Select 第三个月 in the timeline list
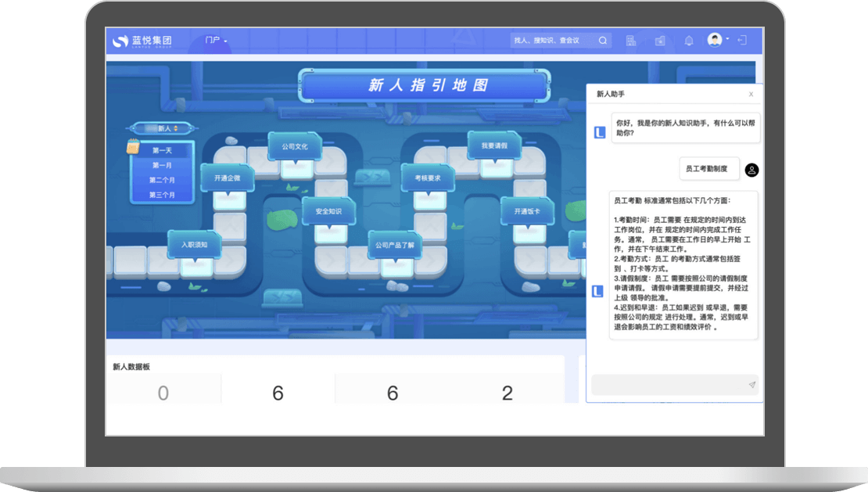The image size is (868, 492). pos(162,195)
